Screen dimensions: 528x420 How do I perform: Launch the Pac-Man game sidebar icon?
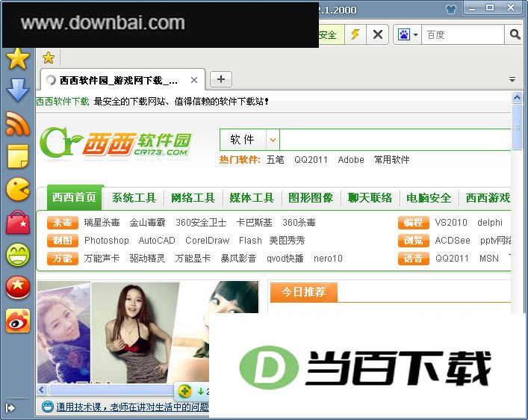18,189
